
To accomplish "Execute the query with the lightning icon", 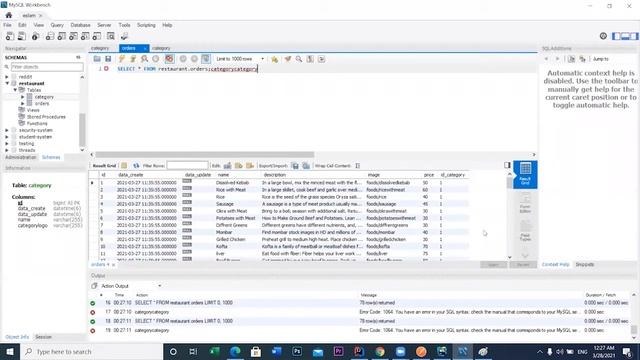I will (122, 59).
